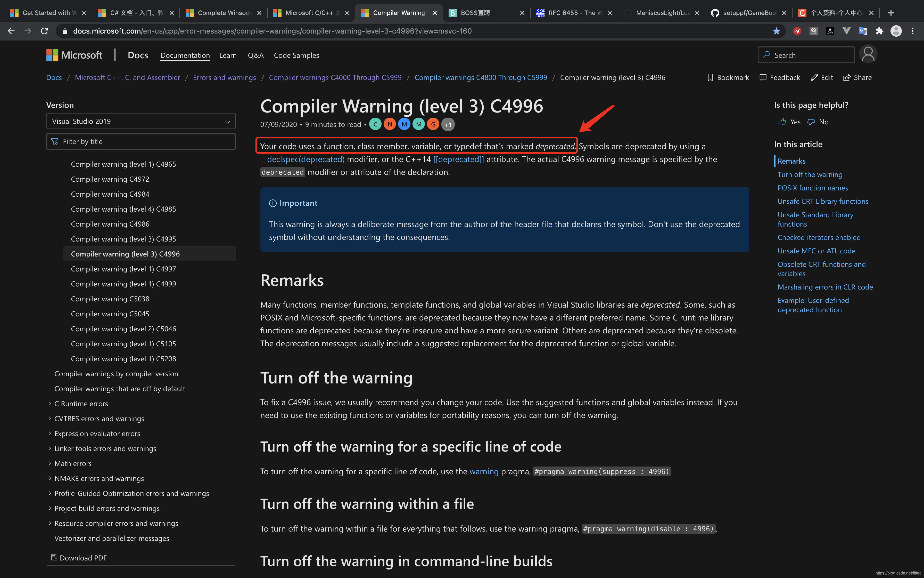Viewport: 924px width, 578px height.
Task: Open the Google Translate extension icon
Action: (863, 31)
